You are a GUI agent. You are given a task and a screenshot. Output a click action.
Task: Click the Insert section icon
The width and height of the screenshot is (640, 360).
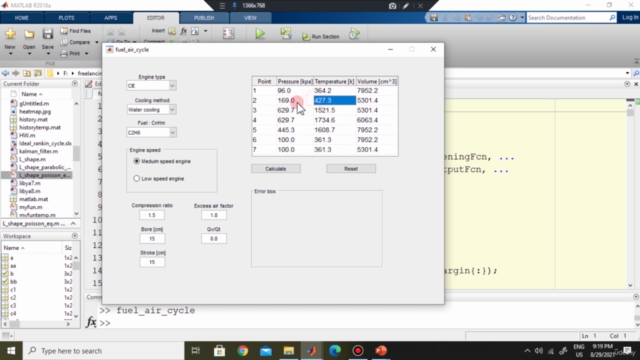pyautogui.click(x=172, y=31)
